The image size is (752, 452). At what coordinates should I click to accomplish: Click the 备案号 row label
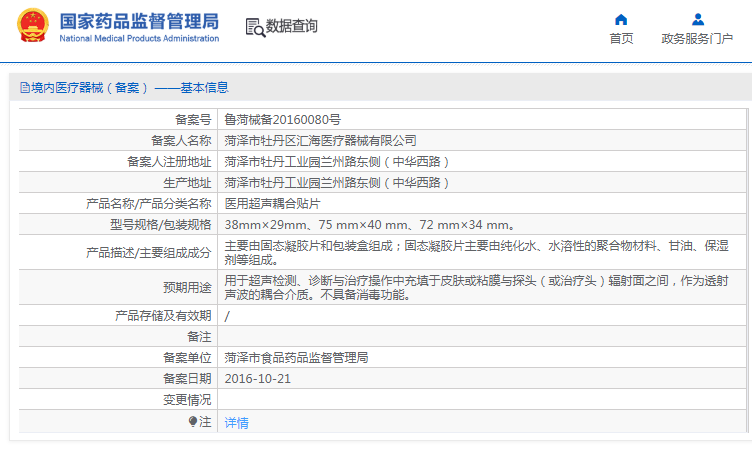193,119
